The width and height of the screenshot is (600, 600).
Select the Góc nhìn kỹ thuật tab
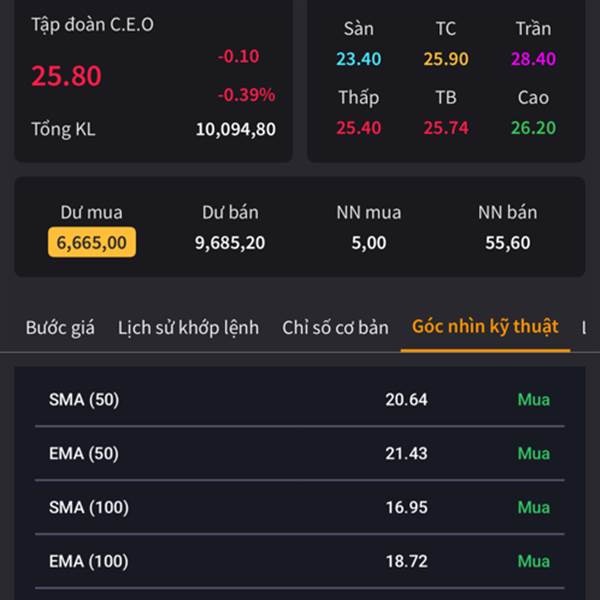coord(485,327)
